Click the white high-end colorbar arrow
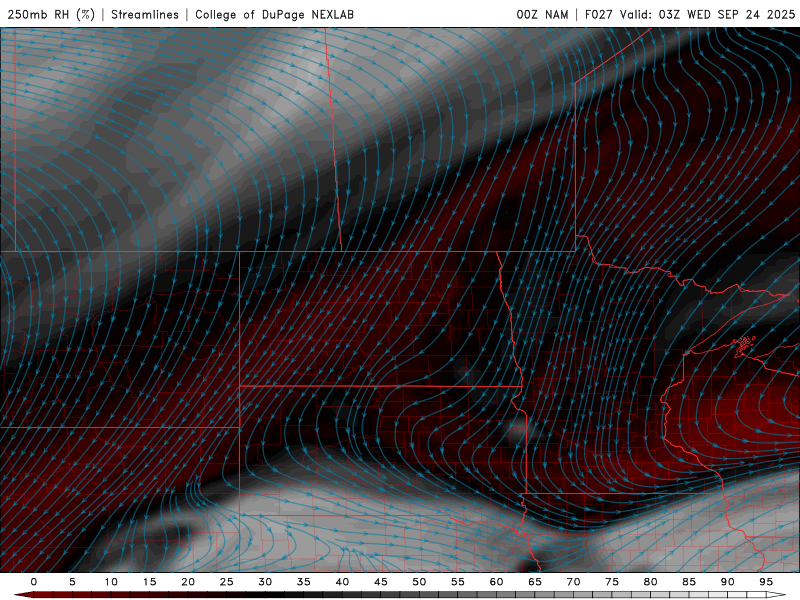The width and height of the screenshot is (800, 600). tap(777, 595)
